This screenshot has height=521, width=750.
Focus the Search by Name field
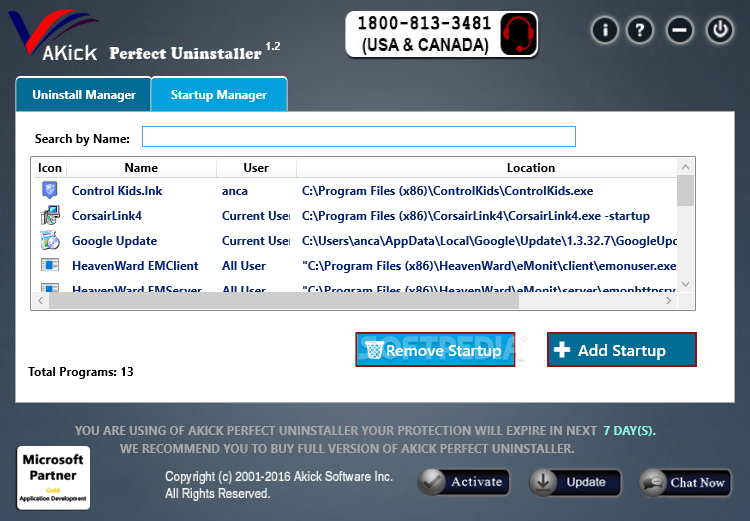pyautogui.click(x=359, y=137)
